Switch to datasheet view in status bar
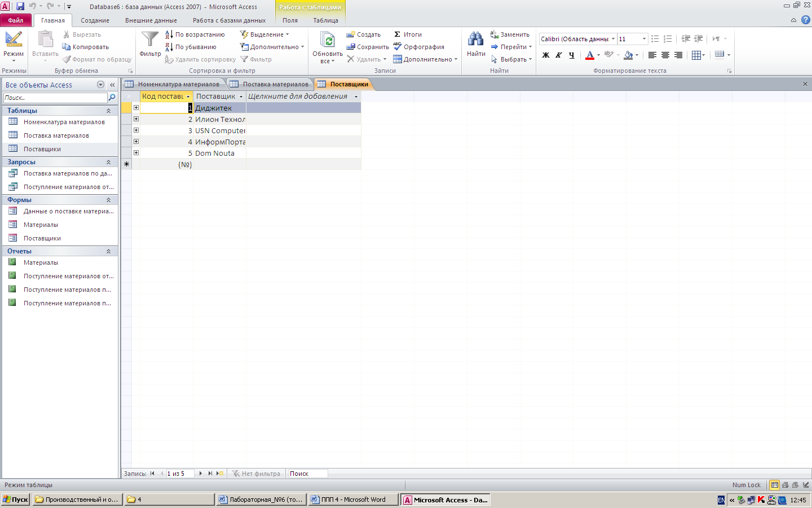This screenshot has height=508, width=812. (x=775, y=485)
